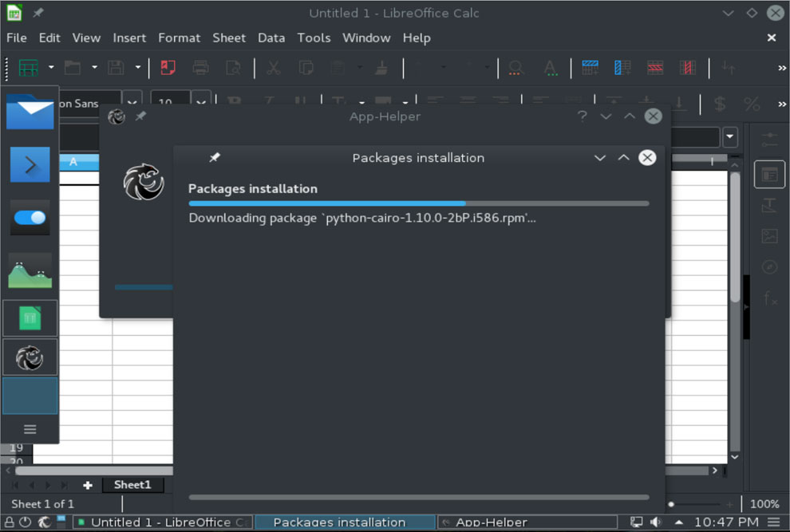Open the Sheet menu

(229, 38)
